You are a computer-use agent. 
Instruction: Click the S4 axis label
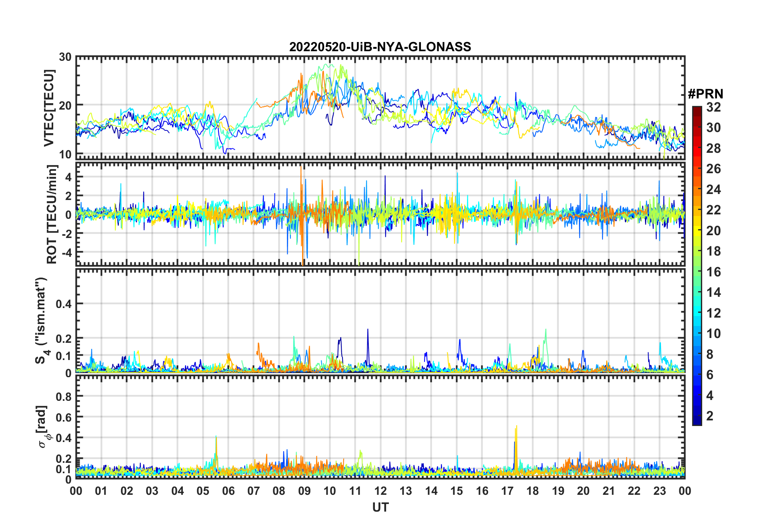[42, 320]
